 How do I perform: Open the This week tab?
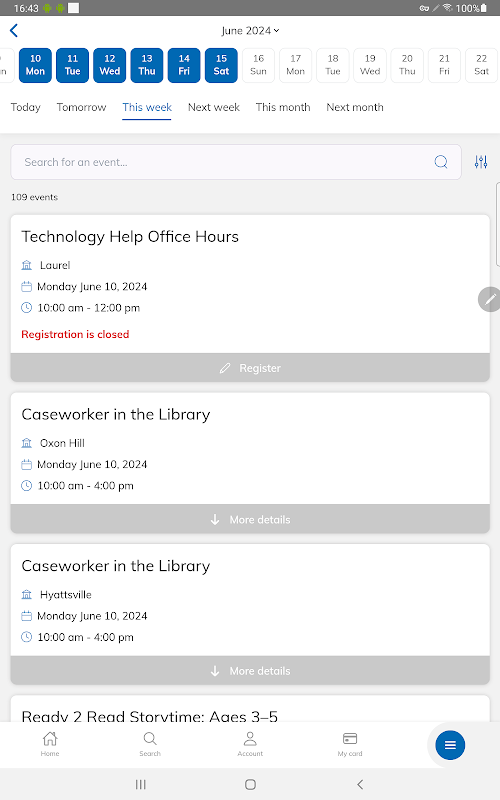(147, 107)
